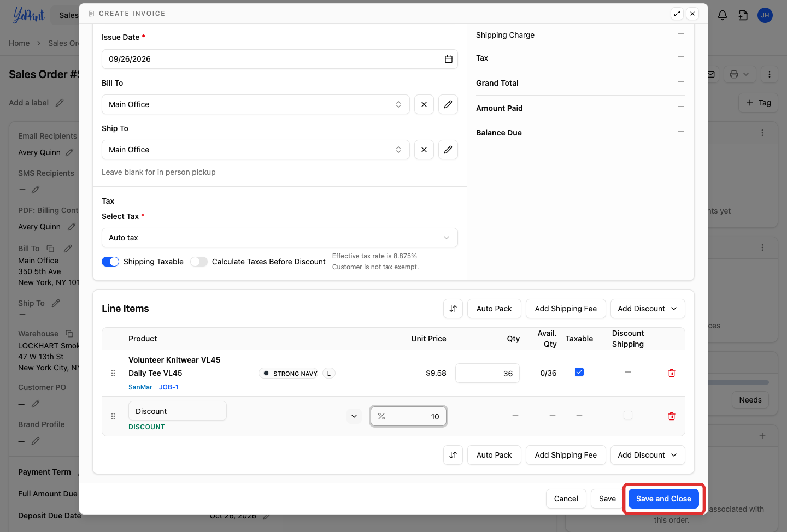Click the Save button
787x532 pixels.
pos(607,499)
